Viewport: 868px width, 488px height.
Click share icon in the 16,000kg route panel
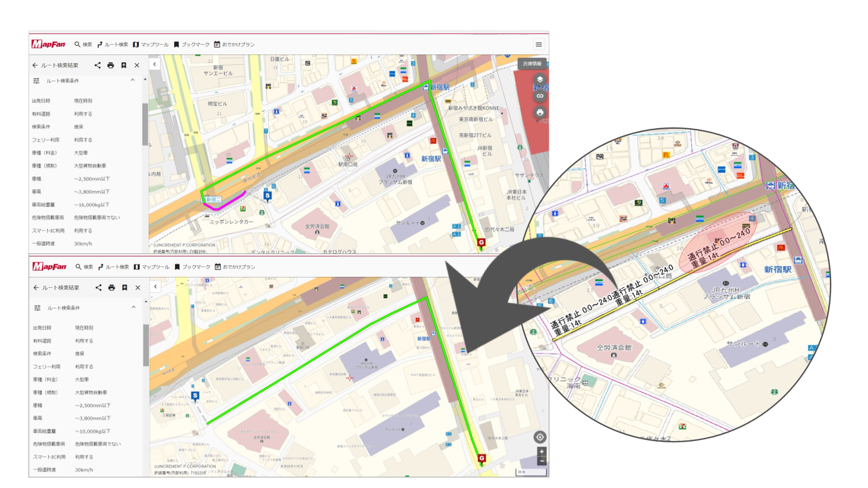click(97, 65)
